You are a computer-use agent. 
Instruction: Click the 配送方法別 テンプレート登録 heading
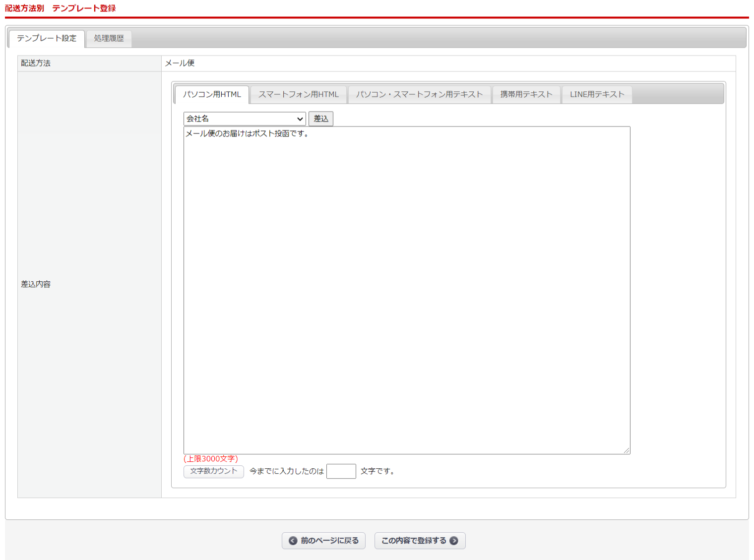pos(61,8)
